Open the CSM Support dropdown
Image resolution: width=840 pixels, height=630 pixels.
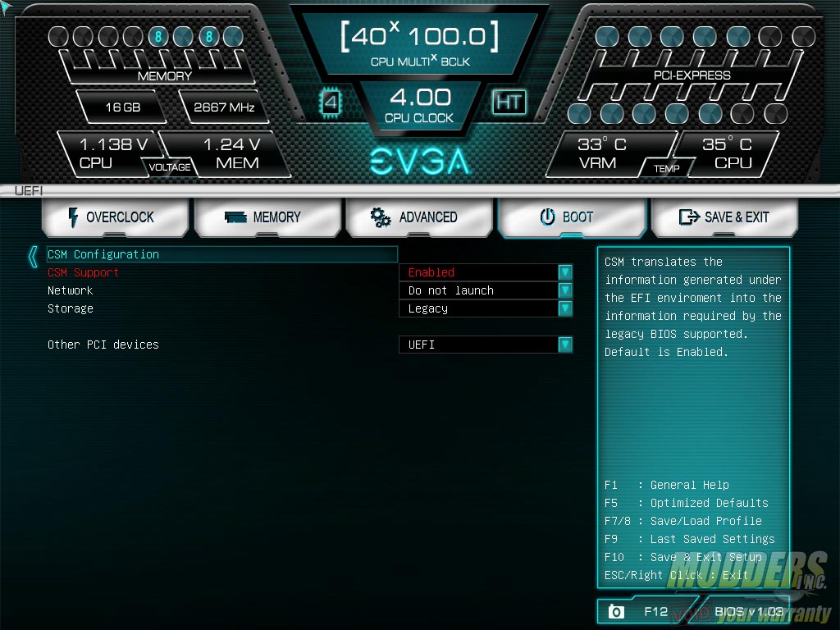[x=486, y=272]
